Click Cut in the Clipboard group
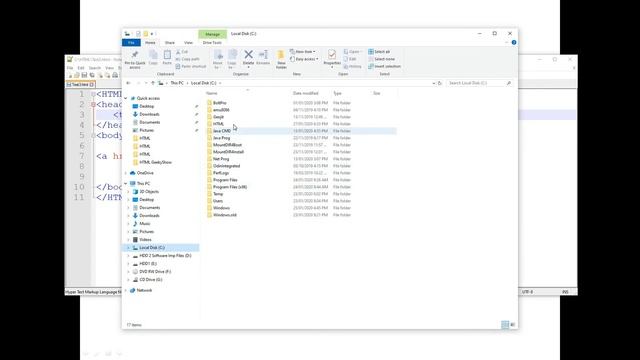The image size is (640, 360). point(182,52)
